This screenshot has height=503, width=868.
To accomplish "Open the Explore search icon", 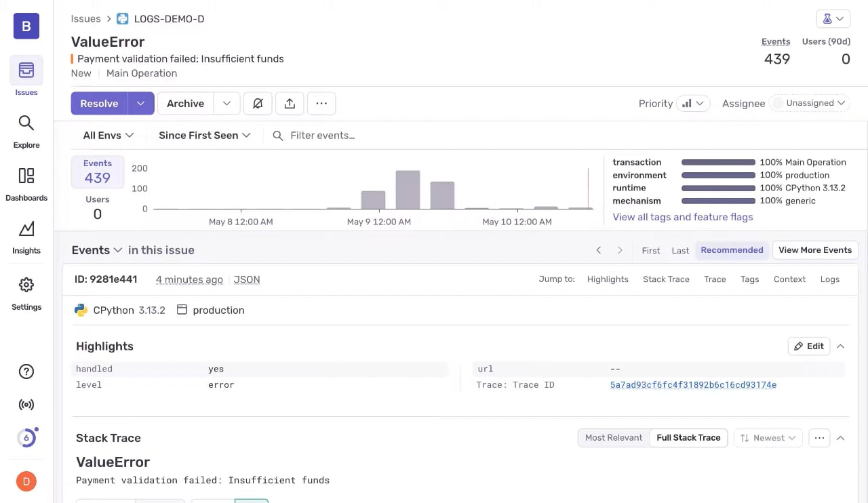I will point(26,130).
